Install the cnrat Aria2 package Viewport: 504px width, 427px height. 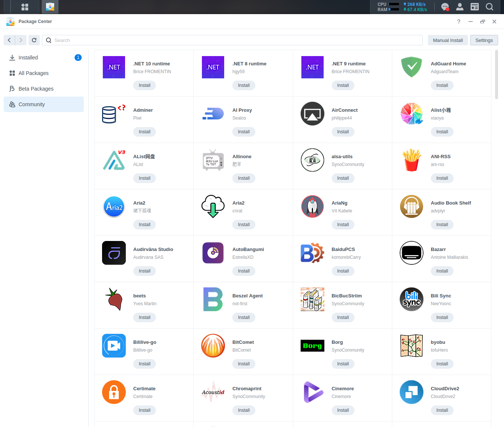[244, 225]
